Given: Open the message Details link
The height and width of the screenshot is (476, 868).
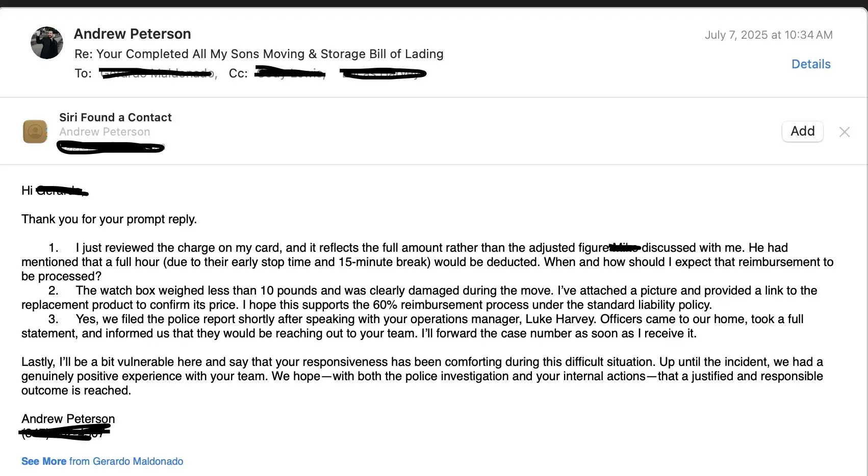Looking at the screenshot, I should [811, 64].
